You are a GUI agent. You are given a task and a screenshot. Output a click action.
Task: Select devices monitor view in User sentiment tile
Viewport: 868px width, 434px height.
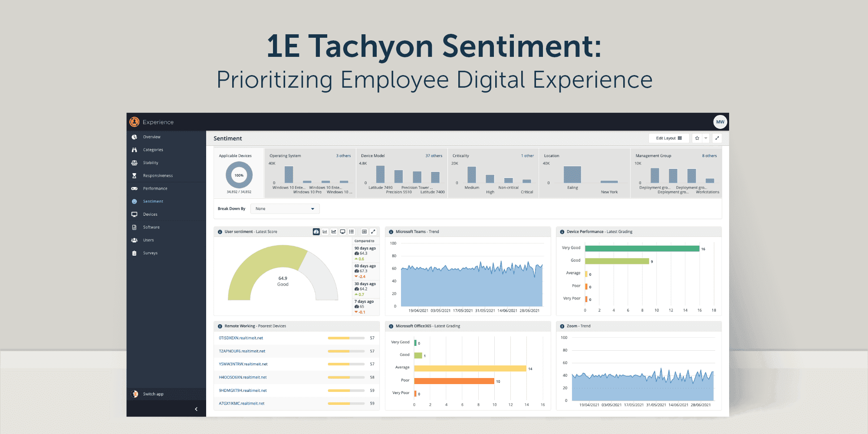pyautogui.click(x=342, y=232)
